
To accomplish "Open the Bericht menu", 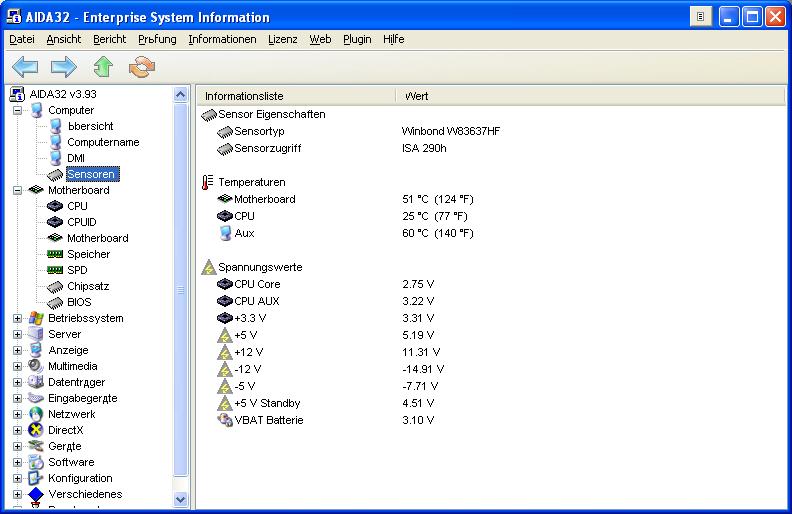I will pos(110,39).
